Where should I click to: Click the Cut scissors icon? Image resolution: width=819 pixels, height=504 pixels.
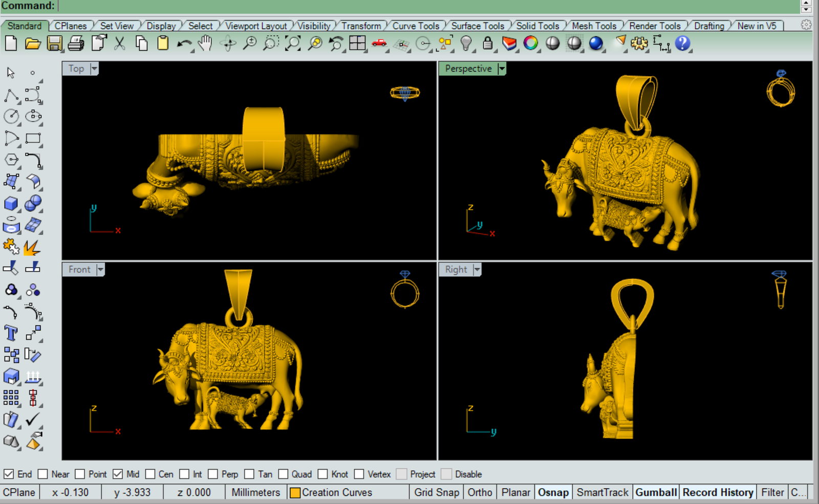(120, 43)
